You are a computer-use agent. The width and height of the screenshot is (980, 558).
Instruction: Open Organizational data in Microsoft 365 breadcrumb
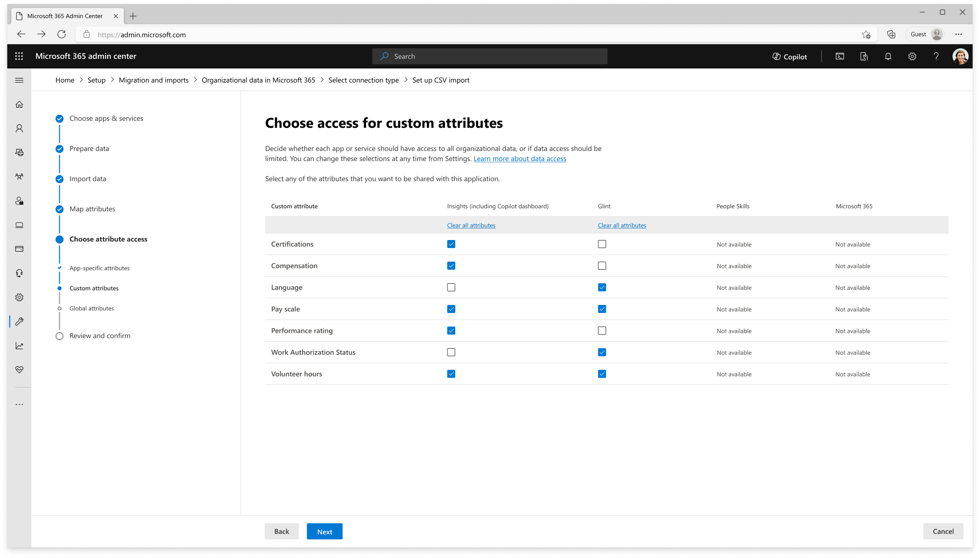coord(258,80)
